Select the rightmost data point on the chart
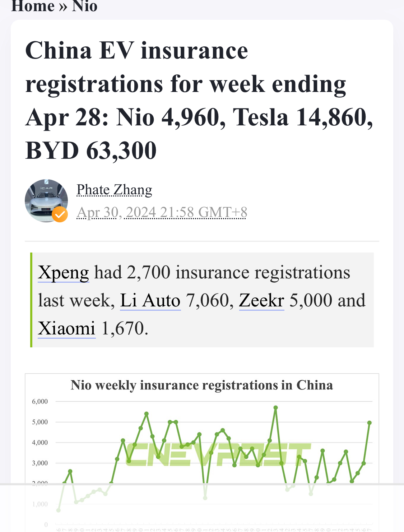The image size is (404, 532). pos(370,423)
